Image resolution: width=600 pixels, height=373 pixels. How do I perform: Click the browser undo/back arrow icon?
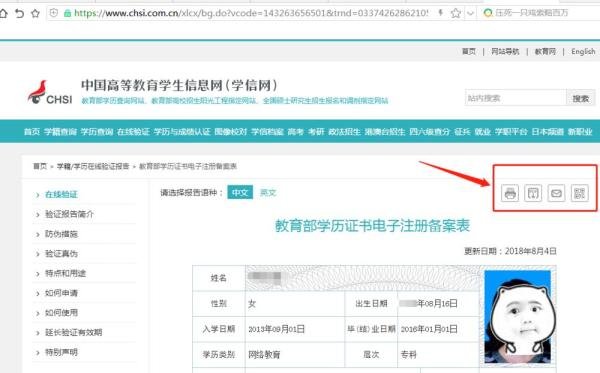(x=19, y=14)
